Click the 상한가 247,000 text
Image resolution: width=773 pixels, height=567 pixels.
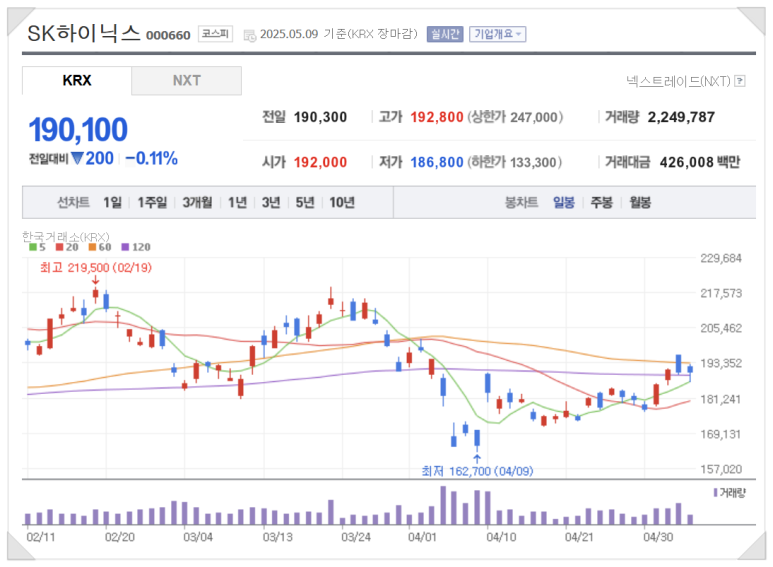click(515, 117)
